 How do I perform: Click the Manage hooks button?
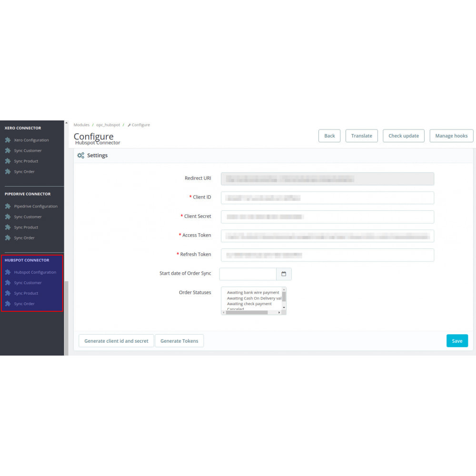(x=451, y=136)
